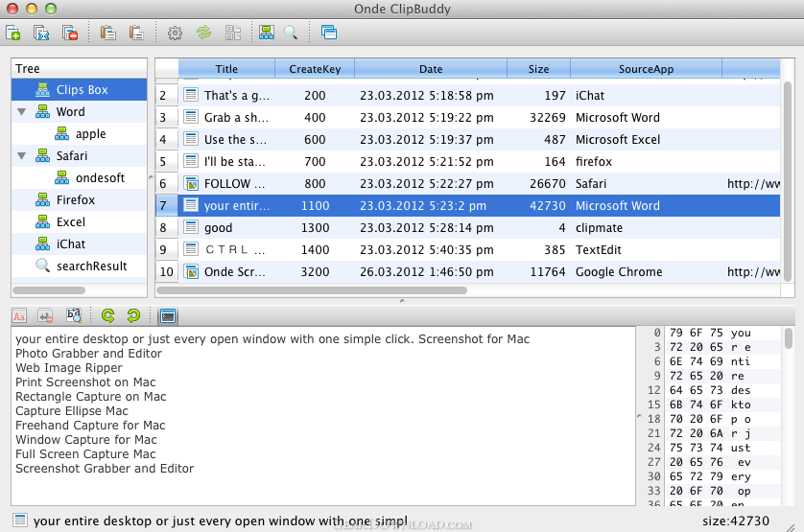Click the green refresh arrows icon
The image size is (804, 532).
coord(203,33)
